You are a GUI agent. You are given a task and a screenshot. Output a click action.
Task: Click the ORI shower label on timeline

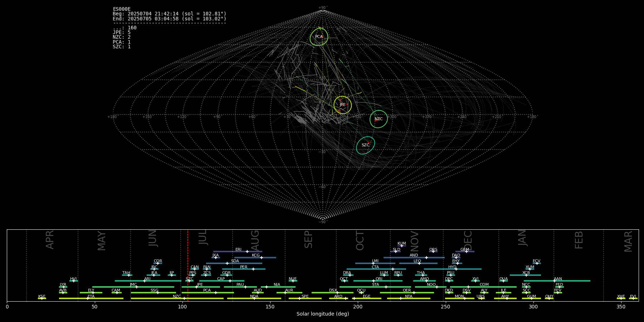click(379, 279)
